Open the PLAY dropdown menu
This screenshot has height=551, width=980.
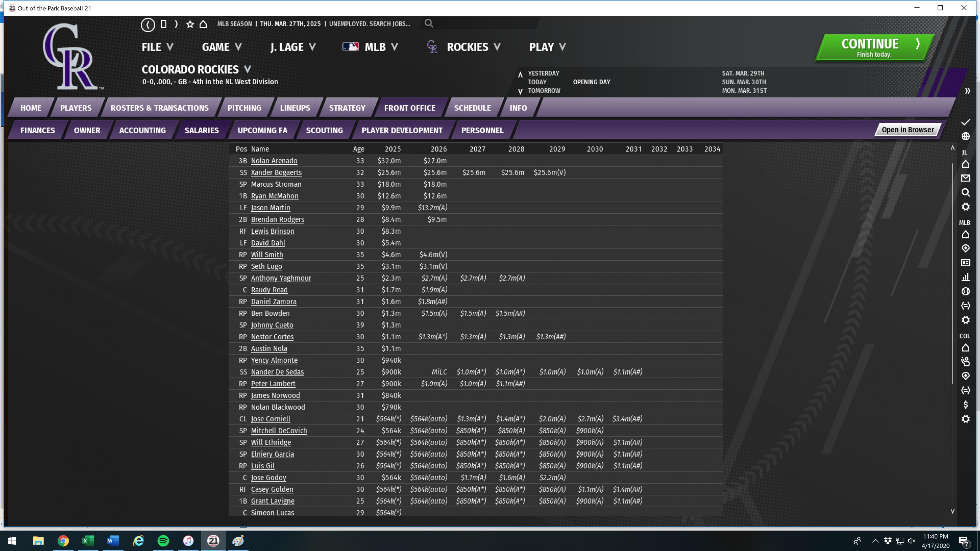547,47
